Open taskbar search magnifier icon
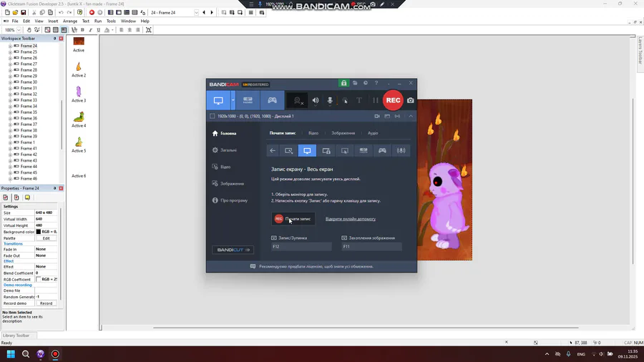Screen dimensions: 644x362 (x=26, y=354)
